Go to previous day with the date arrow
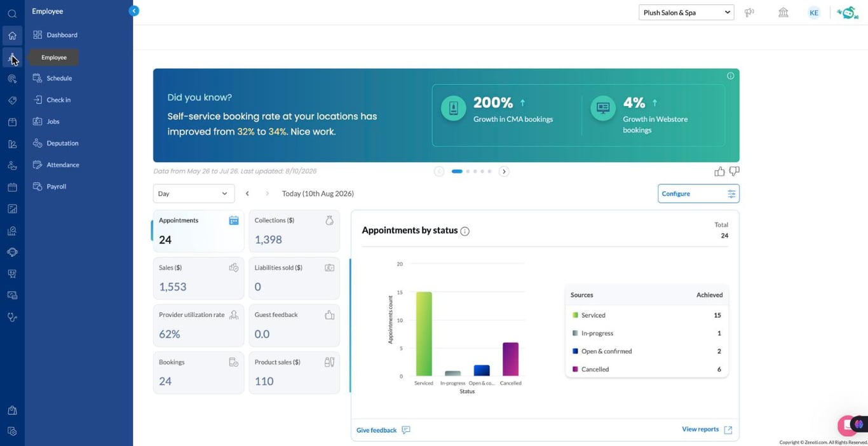This screenshot has height=446, width=868. pos(247,194)
